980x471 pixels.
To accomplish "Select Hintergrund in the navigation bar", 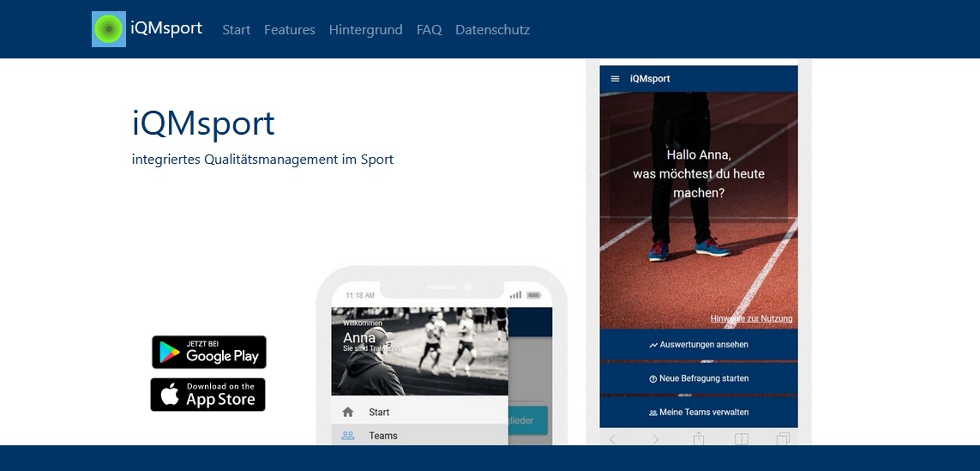I will (x=365, y=29).
